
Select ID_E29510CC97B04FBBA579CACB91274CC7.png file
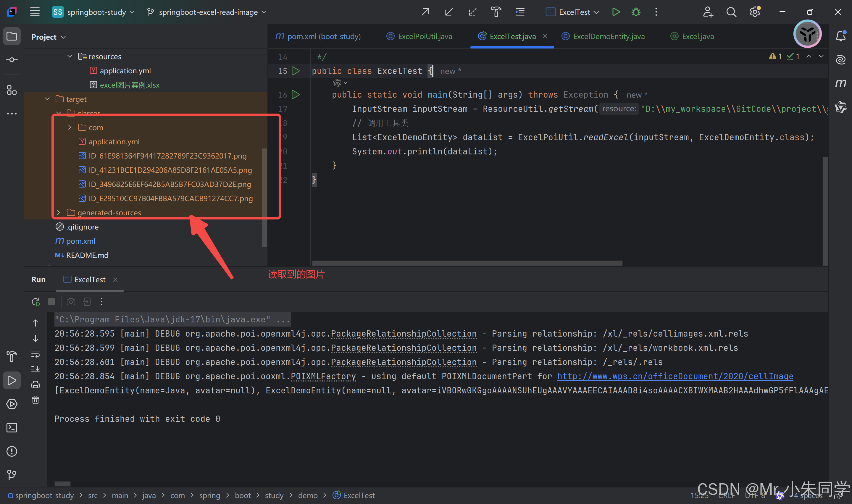(x=165, y=198)
